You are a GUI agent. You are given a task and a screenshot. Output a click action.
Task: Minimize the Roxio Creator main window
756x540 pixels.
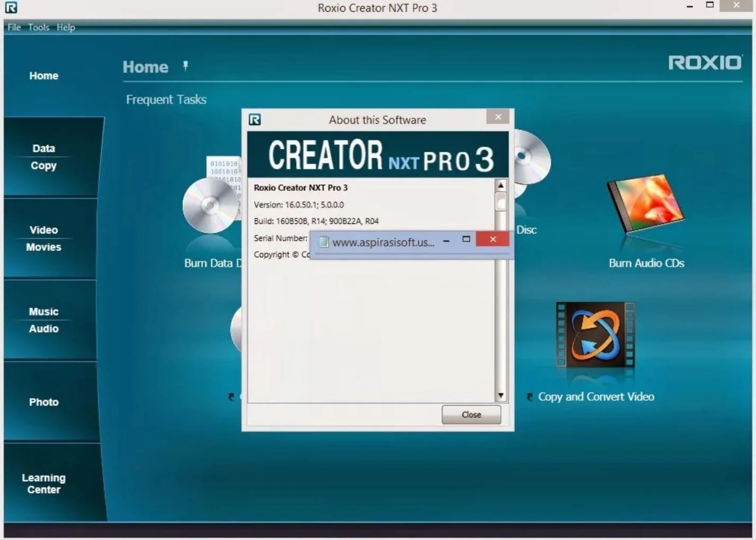(x=690, y=6)
